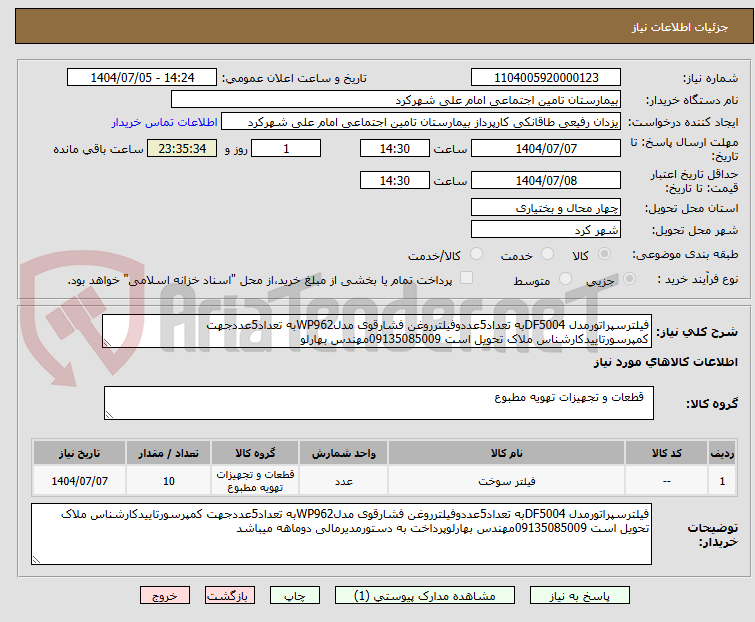Select the کالا radio button
This screenshot has height=622, width=755.
[x=604, y=254]
